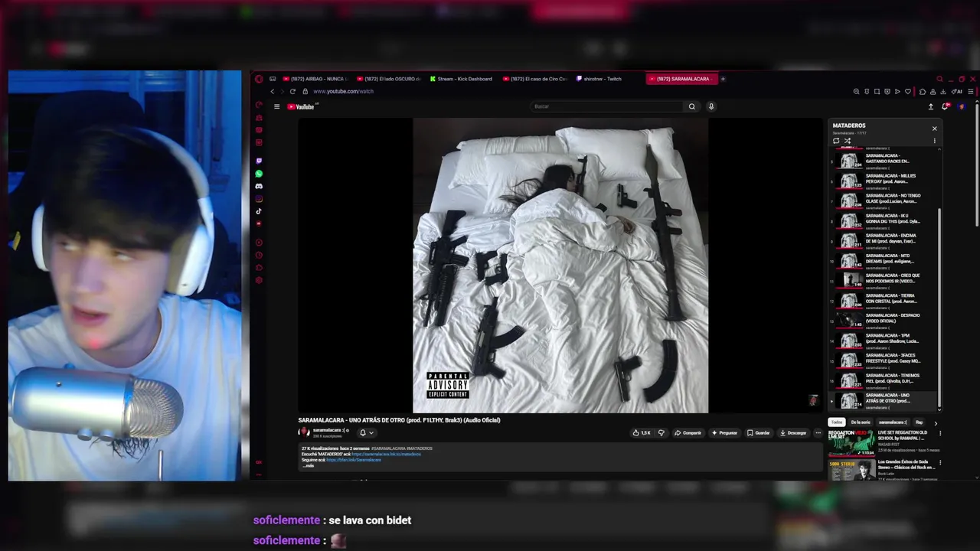Viewport: 980px width, 551px height.
Task: Reload the page with the refresh icon
Action: coord(292,91)
